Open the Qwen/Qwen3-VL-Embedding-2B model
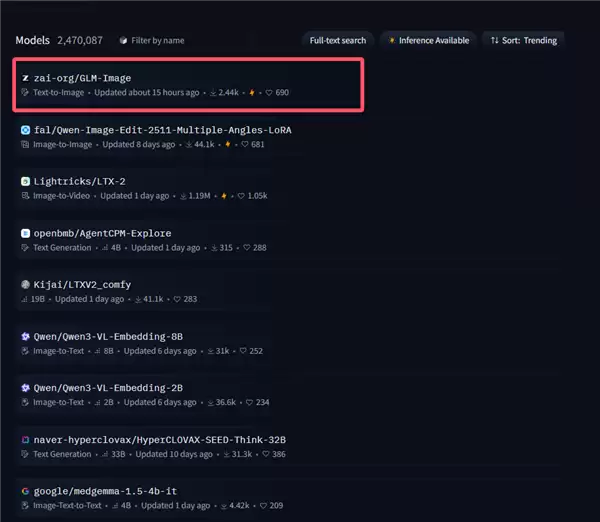Screen dimensions: 600x522 tap(108, 388)
